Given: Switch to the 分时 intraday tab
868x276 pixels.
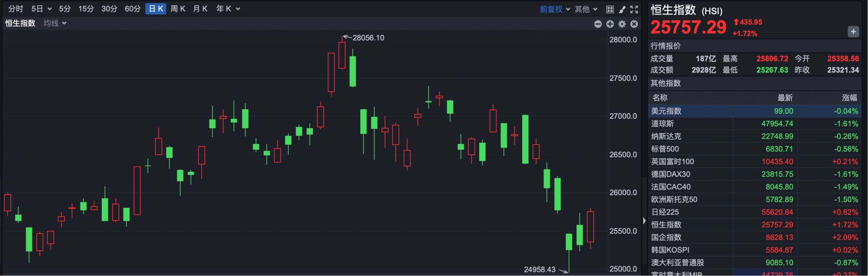Looking at the screenshot, I should (x=16, y=9).
